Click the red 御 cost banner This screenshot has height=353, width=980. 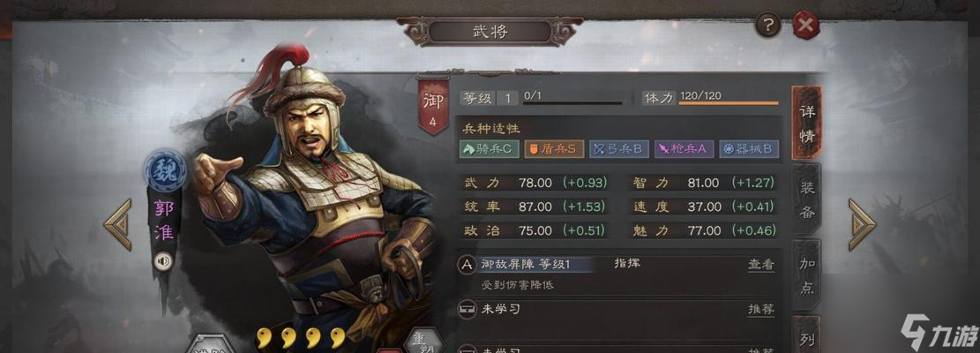433,106
